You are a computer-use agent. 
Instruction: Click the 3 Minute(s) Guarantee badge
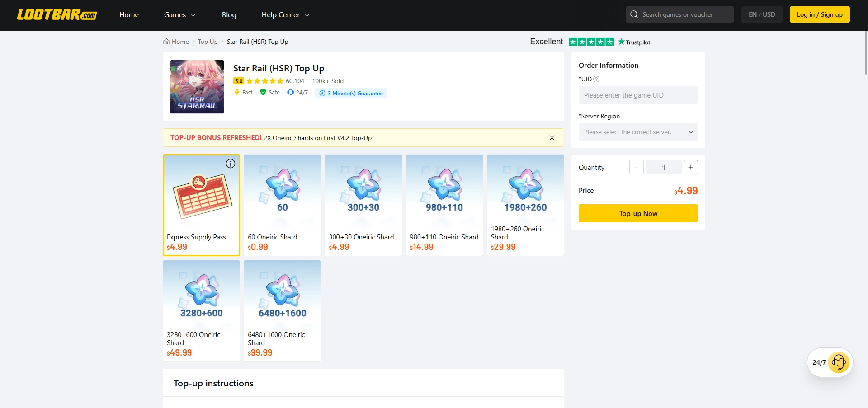[x=351, y=94]
